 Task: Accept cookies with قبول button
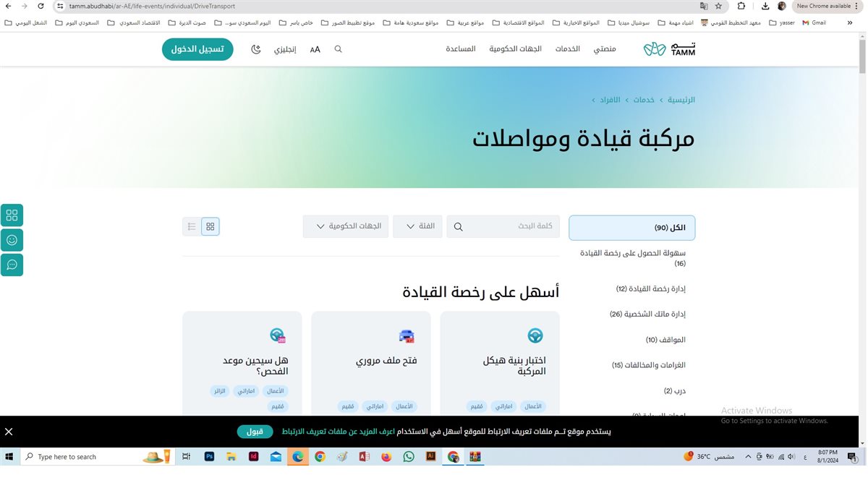[255, 432]
